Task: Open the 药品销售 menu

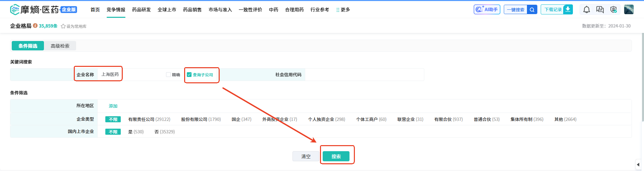Action: click(x=193, y=10)
